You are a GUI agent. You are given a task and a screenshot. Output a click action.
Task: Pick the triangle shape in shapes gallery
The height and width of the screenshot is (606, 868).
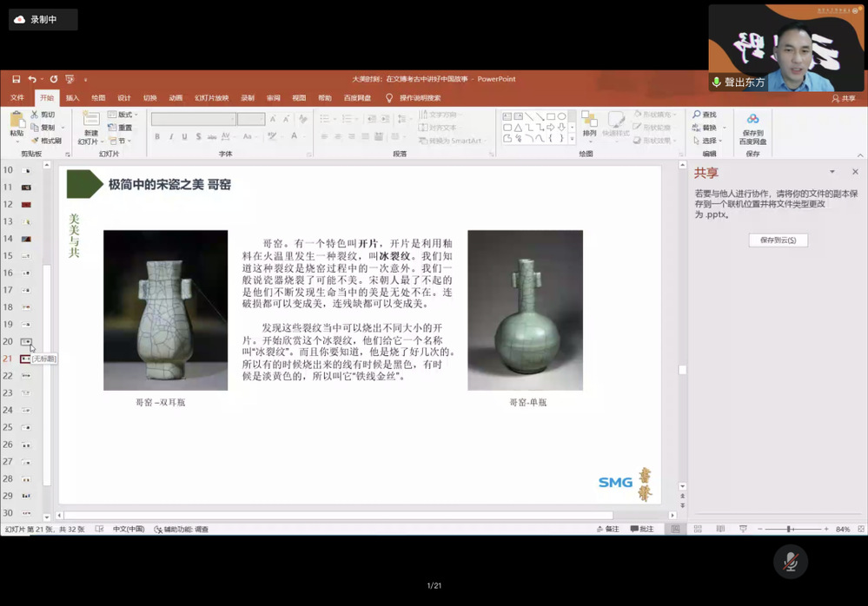pos(518,127)
